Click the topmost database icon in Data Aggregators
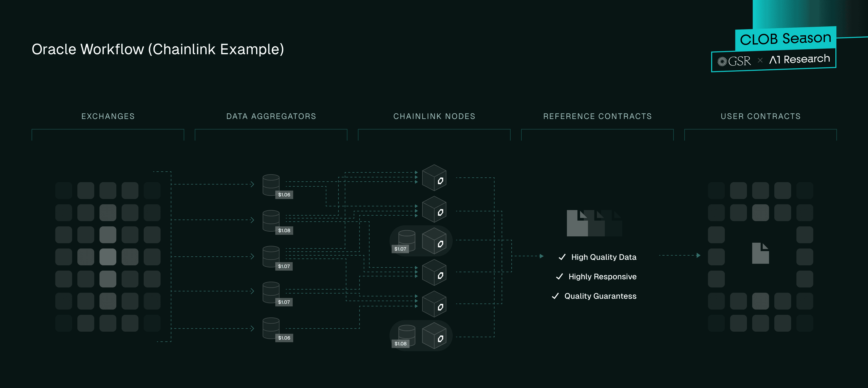 point(271,185)
